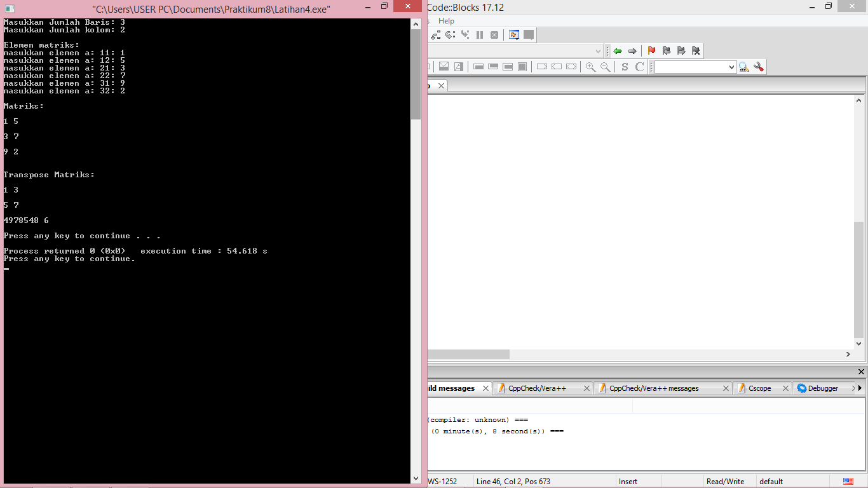Click the left-pointing outlined brick icon
Screen dimensions: 868x488
tap(557, 66)
